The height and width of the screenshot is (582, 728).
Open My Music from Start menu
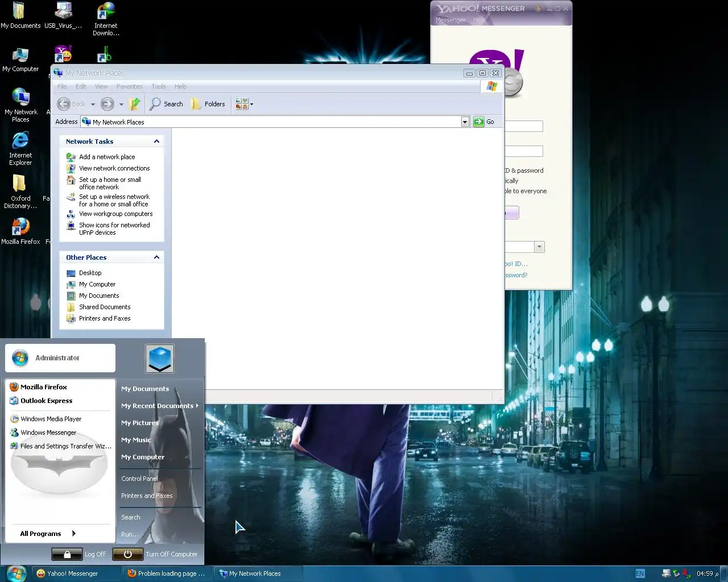(x=136, y=440)
